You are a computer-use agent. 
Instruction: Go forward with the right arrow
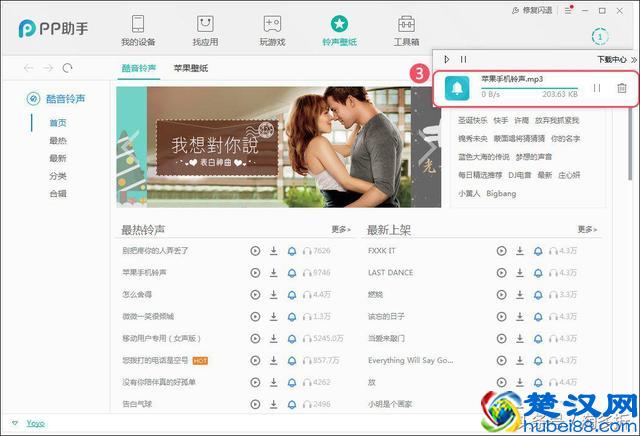pyautogui.click(x=48, y=68)
